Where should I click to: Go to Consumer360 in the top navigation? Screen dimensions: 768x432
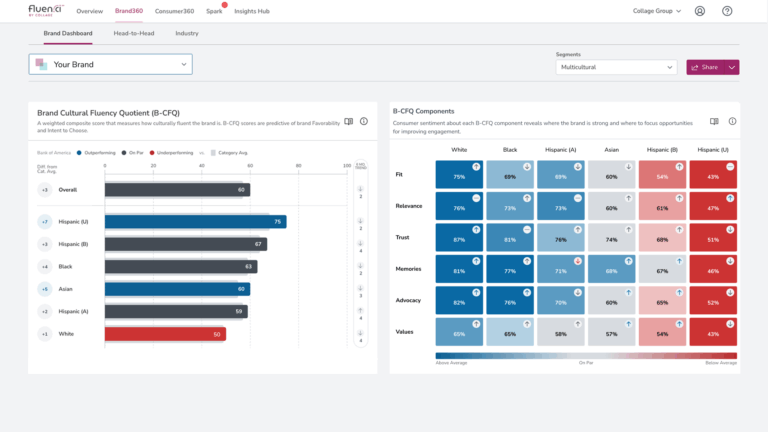click(174, 11)
